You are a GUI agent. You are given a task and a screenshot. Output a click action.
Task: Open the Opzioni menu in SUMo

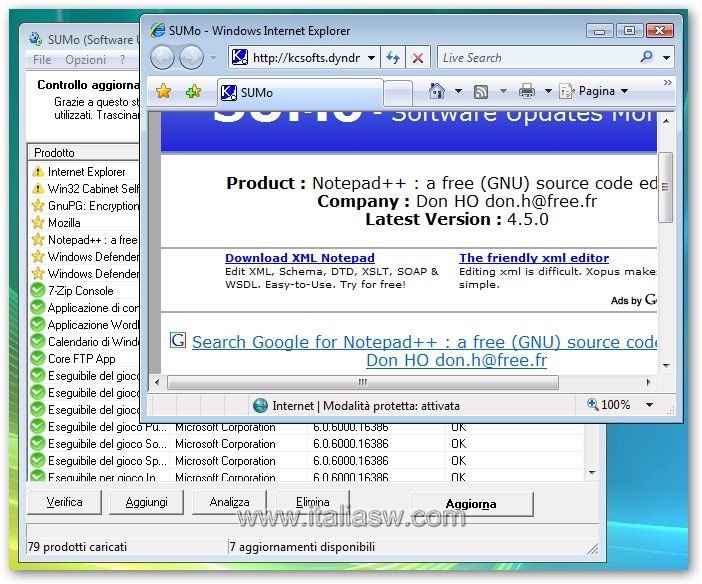[86, 60]
